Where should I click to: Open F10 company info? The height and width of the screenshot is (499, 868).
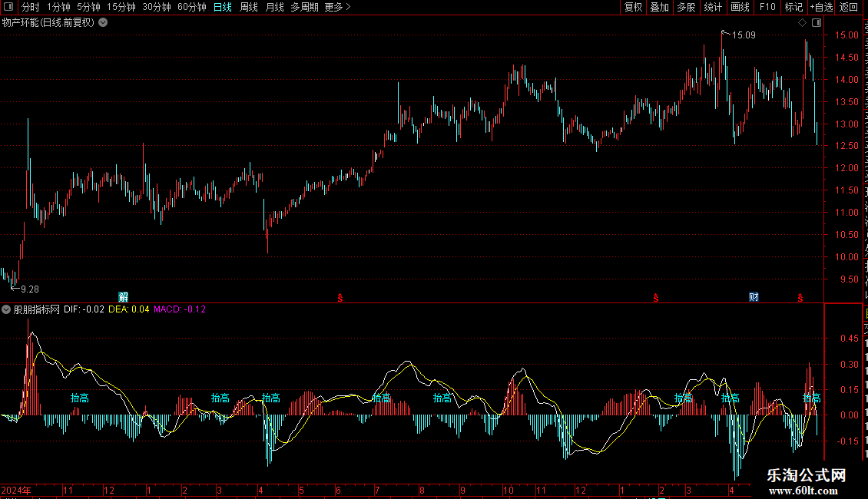[767, 7]
